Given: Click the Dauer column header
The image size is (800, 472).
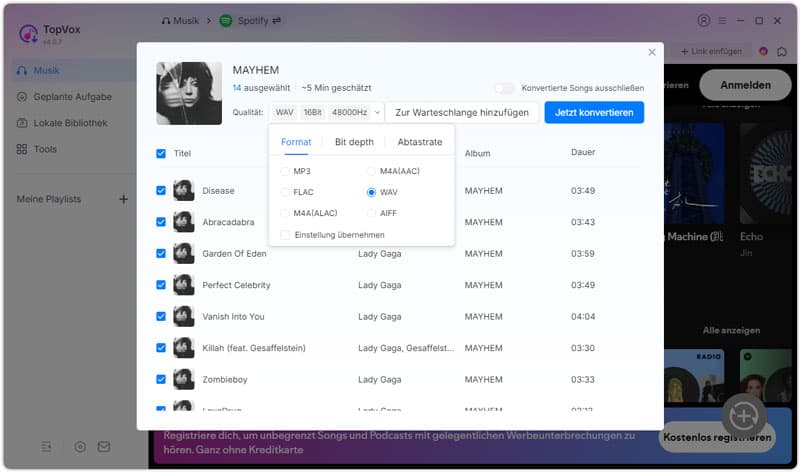Looking at the screenshot, I should pyautogui.click(x=583, y=152).
